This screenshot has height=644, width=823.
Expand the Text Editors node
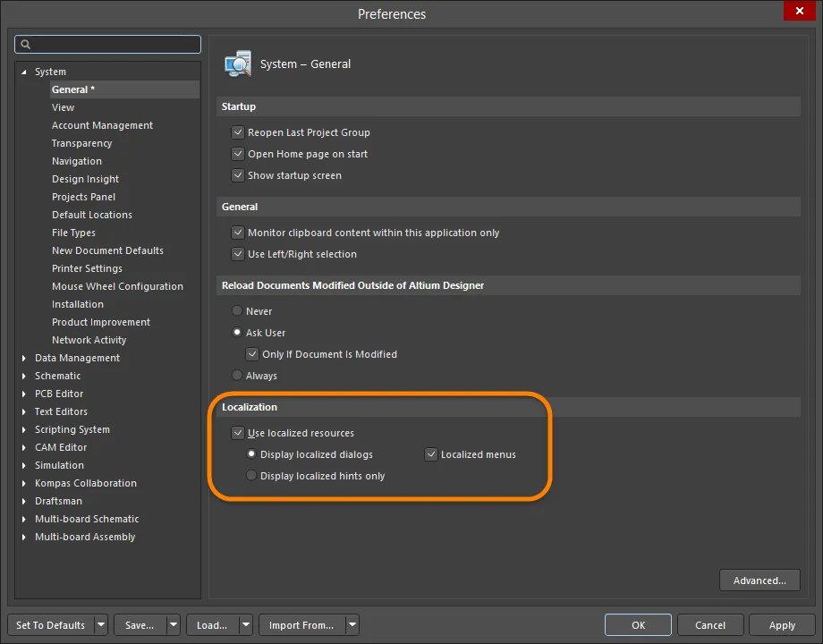(x=23, y=411)
